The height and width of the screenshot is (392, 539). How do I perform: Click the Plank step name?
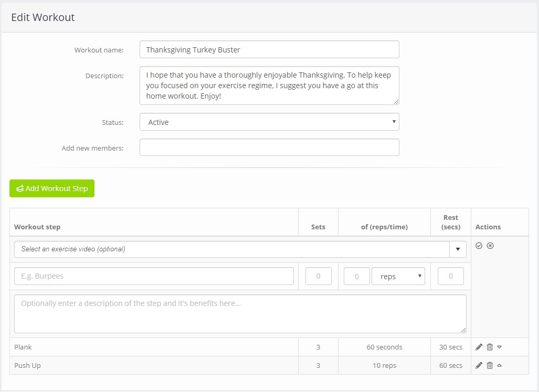[23, 347]
